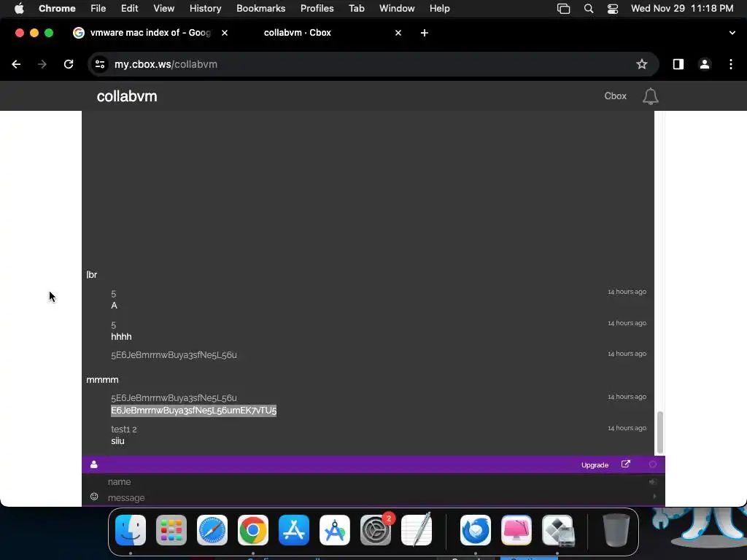Follow the Cbox link in header
Screen dimensions: 747x560
[x=615, y=96]
